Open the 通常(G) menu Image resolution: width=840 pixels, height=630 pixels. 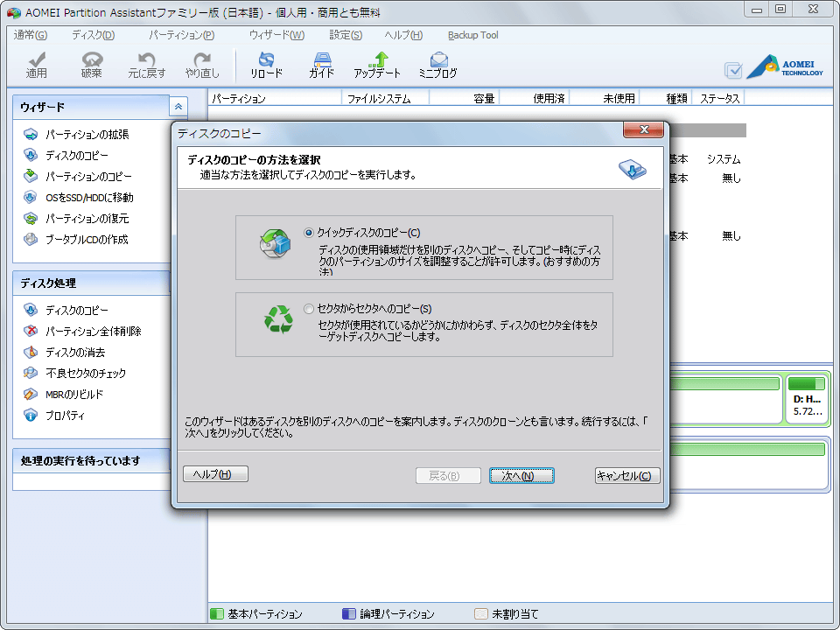click(31, 35)
